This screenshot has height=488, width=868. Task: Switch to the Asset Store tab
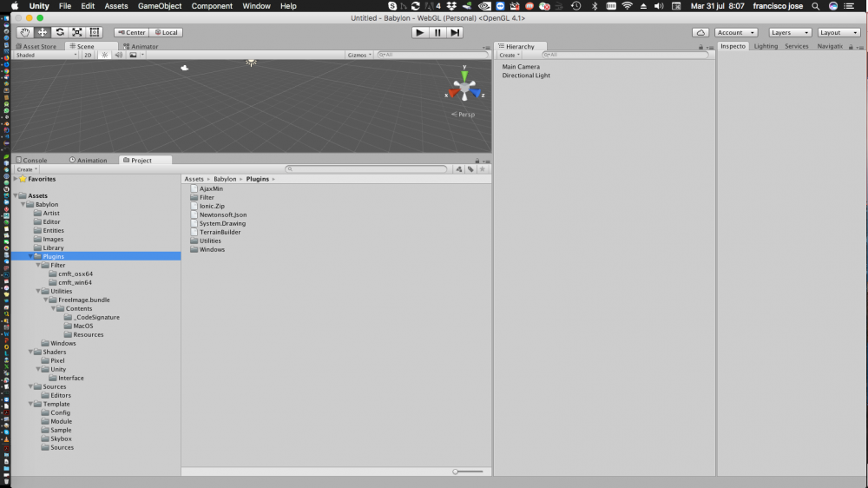tap(36, 47)
